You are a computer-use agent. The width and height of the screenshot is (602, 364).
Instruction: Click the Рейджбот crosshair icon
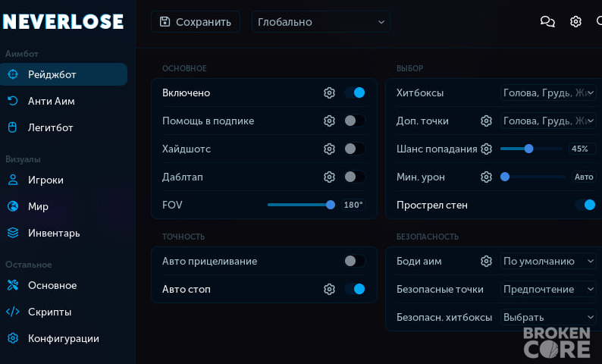coord(13,74)
